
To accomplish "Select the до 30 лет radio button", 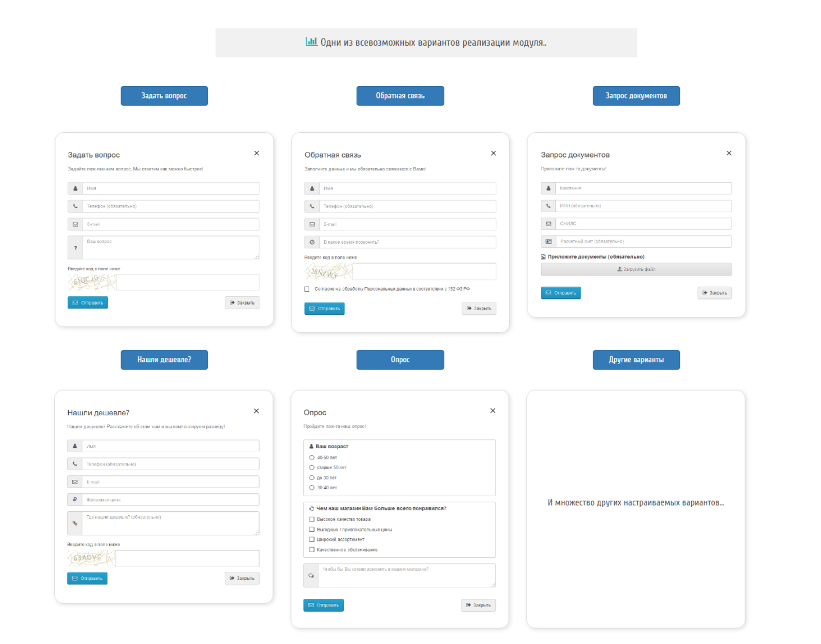I will (311, 477).
